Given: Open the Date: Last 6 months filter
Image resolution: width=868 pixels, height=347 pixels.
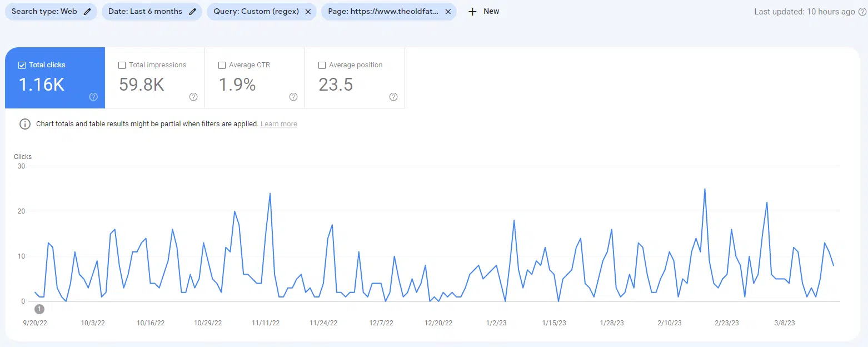Looking at the screenshot, I should 146,12.
